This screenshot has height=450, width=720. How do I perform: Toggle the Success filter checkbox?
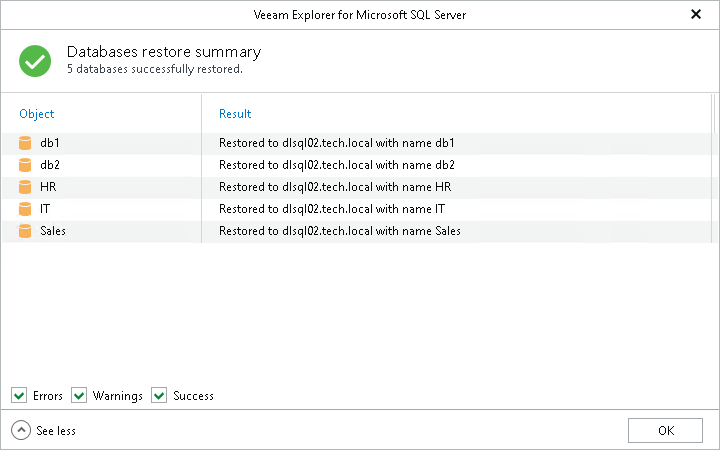point(159,396)
